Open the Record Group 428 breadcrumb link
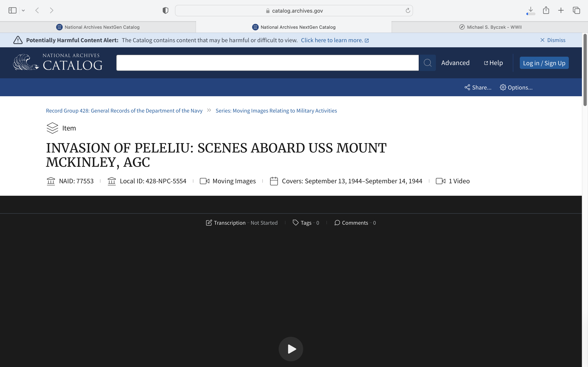Viewport: 588px width, 367px height. coord(124,111)
